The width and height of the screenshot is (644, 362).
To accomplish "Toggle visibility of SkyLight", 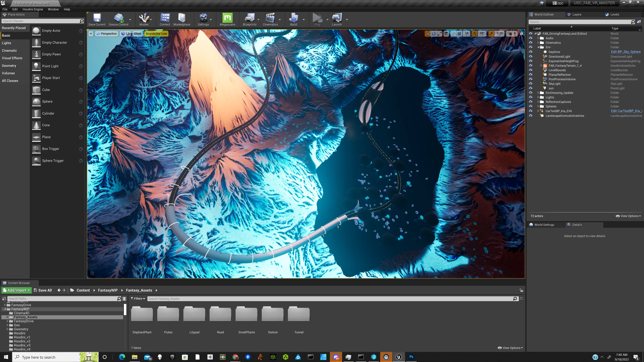I will pos(530,84).
